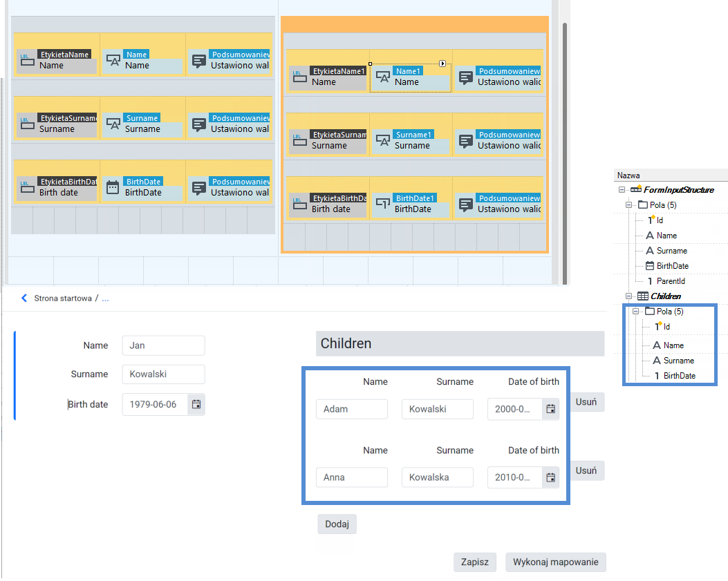Select the summary icon beside Surname control
Screen dimensions: 728x581
pos(198,124)
